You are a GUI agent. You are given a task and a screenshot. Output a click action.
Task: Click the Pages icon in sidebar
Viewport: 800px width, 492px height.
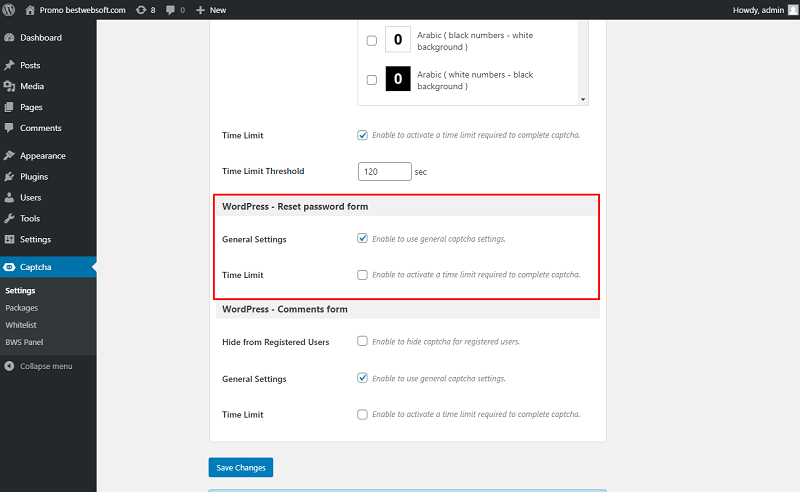pos(9,107)
